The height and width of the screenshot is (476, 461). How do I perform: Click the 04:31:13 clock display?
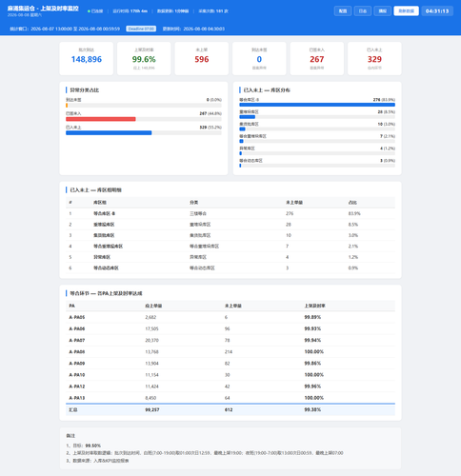coord(437,11)
